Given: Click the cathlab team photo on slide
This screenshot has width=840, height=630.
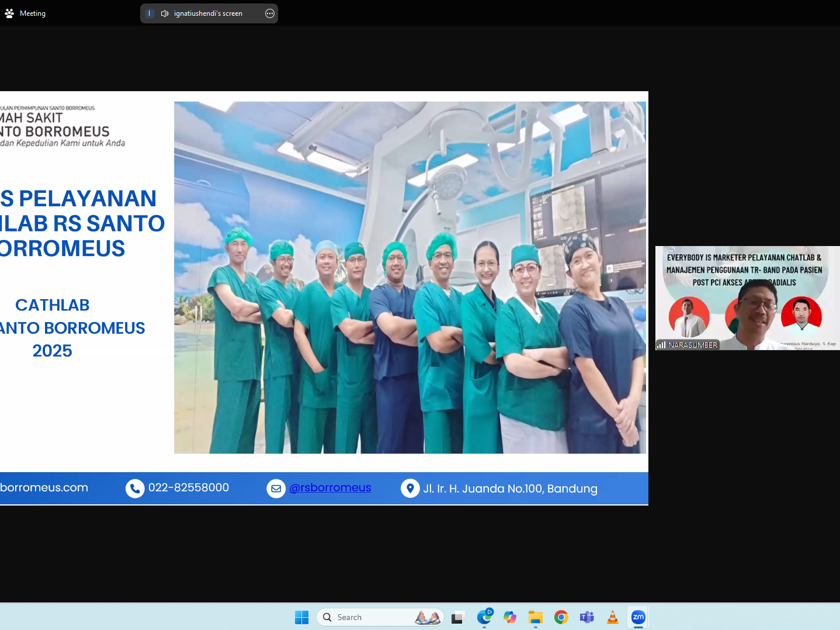Looking at the screenshot, I should tap(409, 278).
